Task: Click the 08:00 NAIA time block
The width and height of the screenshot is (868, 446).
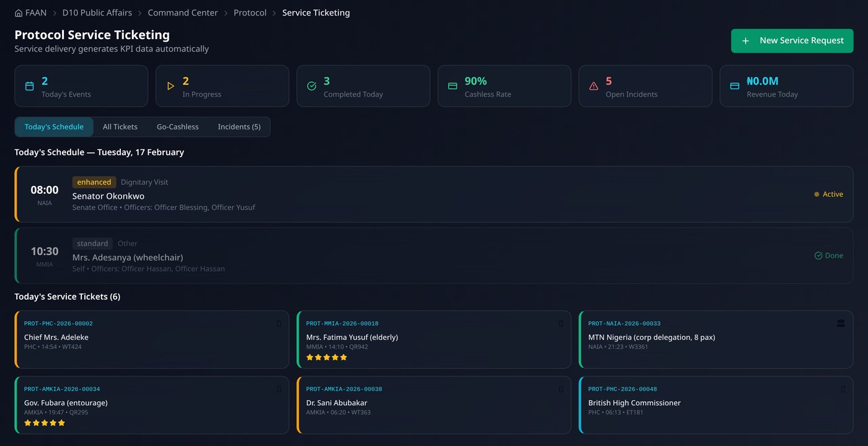Action: pyautogui.click(x=45, y=195)
